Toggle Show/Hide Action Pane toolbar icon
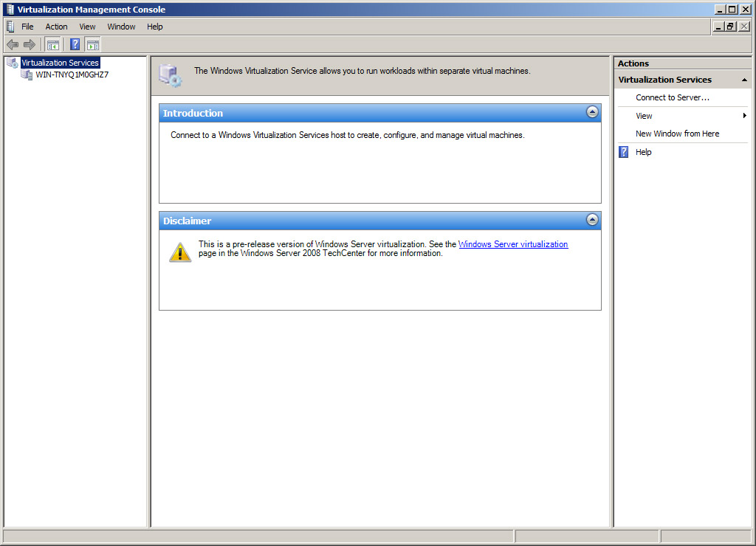756x546 pixels. pyautogui.click(x=93, y=45)
